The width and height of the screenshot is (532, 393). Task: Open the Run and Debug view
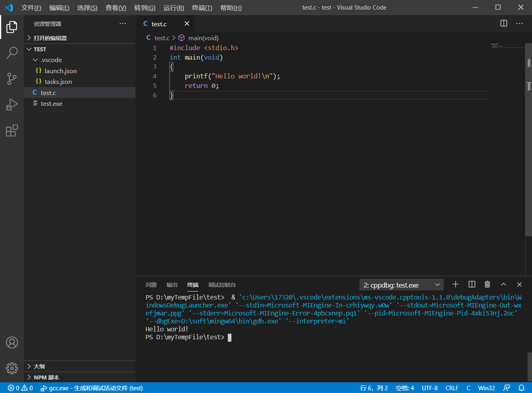pos(12,105)
